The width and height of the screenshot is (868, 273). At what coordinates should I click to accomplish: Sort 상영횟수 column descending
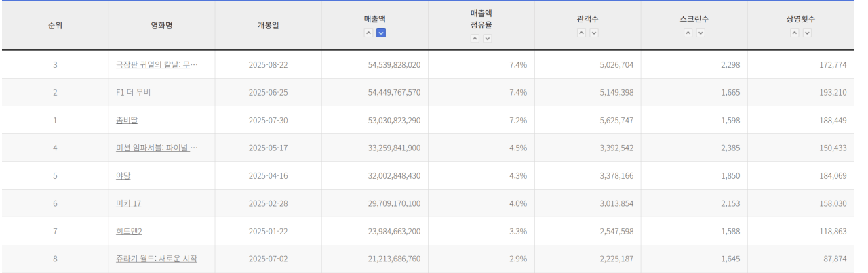pyautogui.click(x=807, y=33)
